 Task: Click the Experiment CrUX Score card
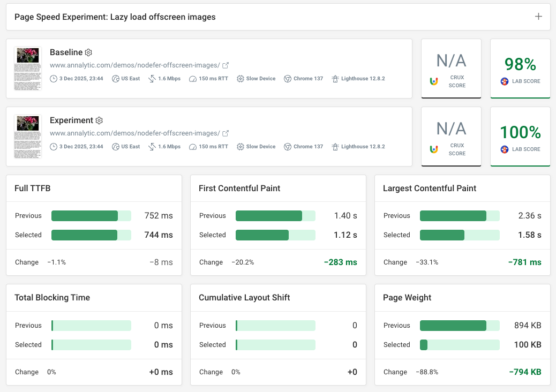point(451,137)
